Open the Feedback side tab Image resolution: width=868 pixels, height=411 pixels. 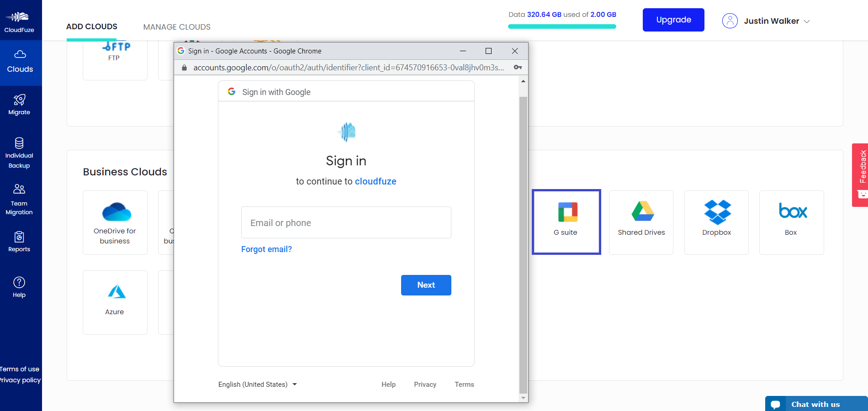(860, 175)
